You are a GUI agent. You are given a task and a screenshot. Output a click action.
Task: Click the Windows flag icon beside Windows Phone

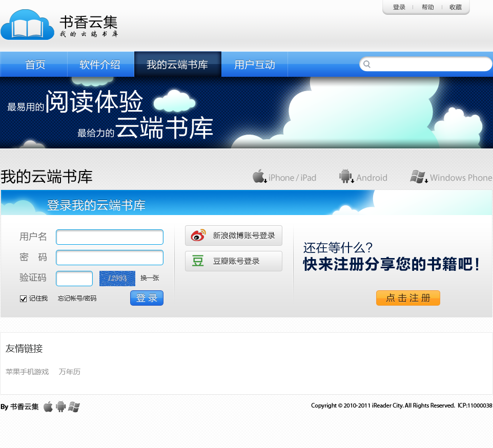tap(419, 177)
